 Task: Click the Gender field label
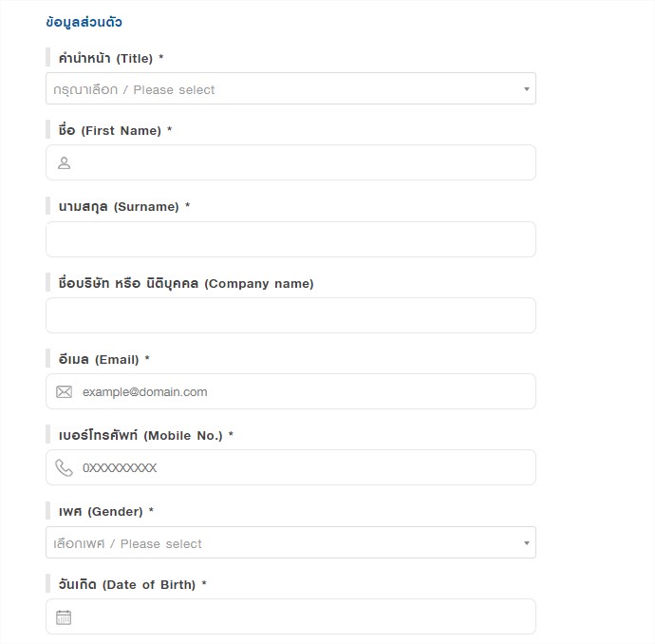[105, 511]
